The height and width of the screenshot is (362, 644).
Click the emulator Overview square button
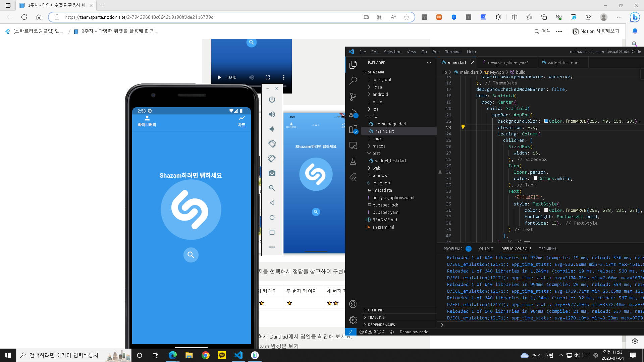point(272,232)
